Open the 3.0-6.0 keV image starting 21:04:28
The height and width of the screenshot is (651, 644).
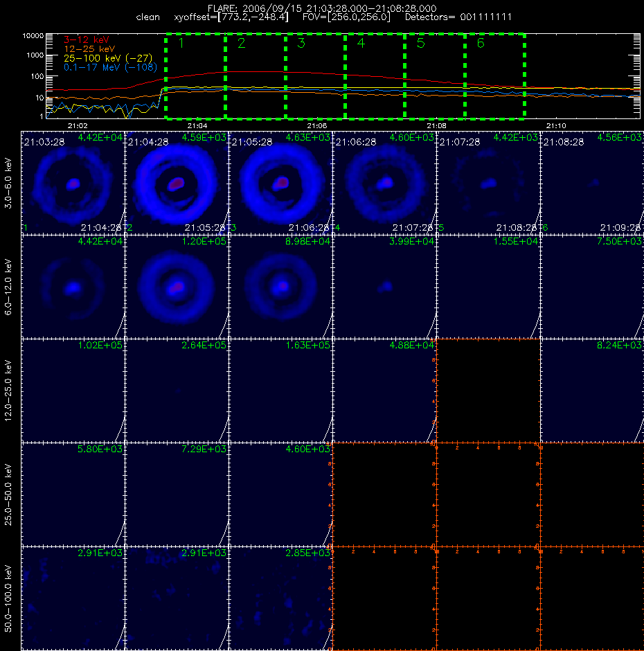[x=177, y=183]
